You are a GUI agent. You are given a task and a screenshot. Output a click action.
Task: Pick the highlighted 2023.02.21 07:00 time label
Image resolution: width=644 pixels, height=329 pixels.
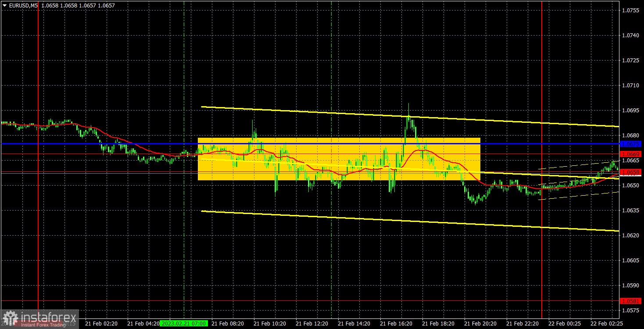pyautogui.click(x=183, y=323)
